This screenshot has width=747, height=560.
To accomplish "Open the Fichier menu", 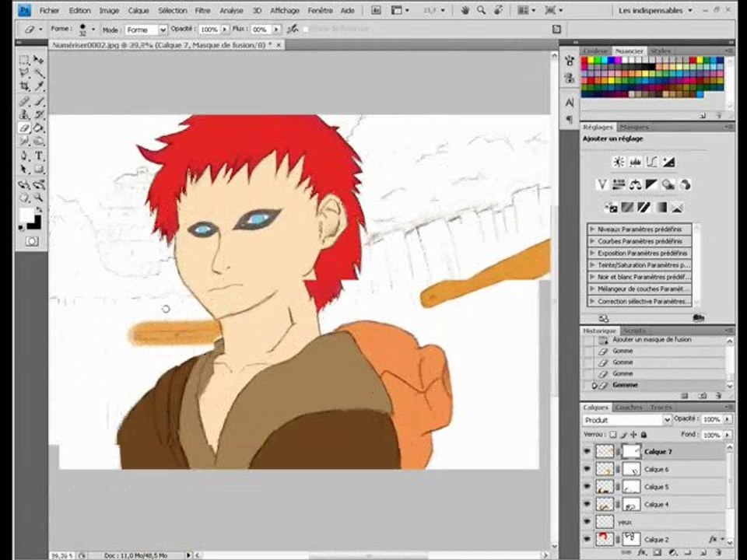I will 50,10.
